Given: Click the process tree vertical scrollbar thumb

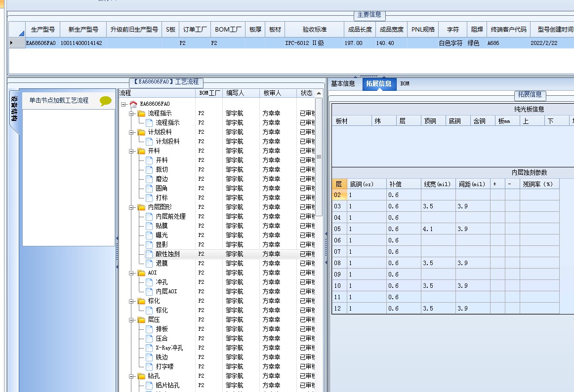Looking at the screenshot, I should 319,157.
